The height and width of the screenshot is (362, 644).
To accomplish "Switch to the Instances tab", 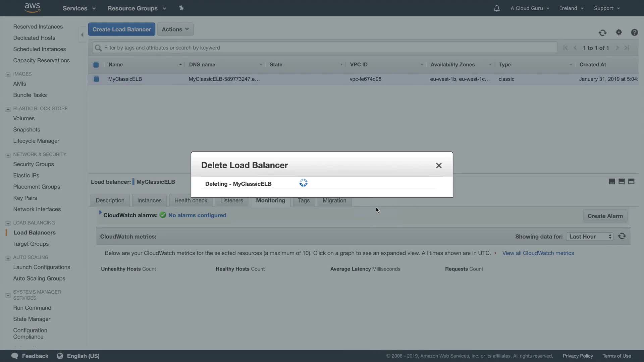I will 149,200.
